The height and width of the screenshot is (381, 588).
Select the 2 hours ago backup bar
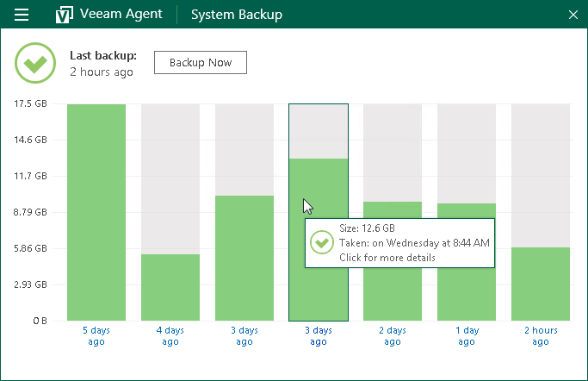(x=541, y=284)
